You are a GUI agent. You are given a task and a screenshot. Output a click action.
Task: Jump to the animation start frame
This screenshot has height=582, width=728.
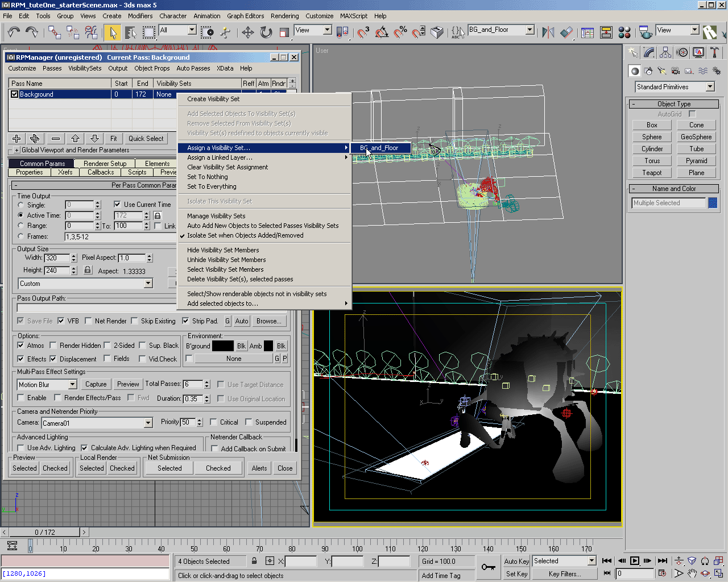tap(607, 560)
